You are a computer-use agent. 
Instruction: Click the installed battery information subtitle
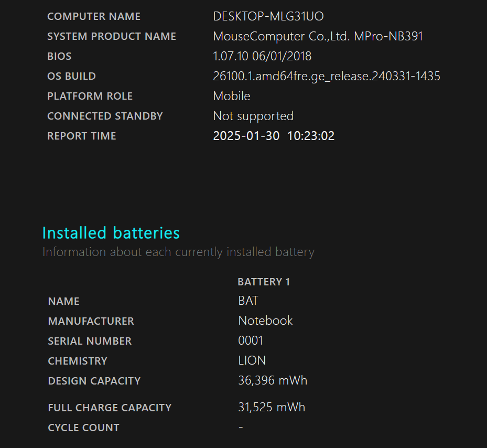pos(178,252)
